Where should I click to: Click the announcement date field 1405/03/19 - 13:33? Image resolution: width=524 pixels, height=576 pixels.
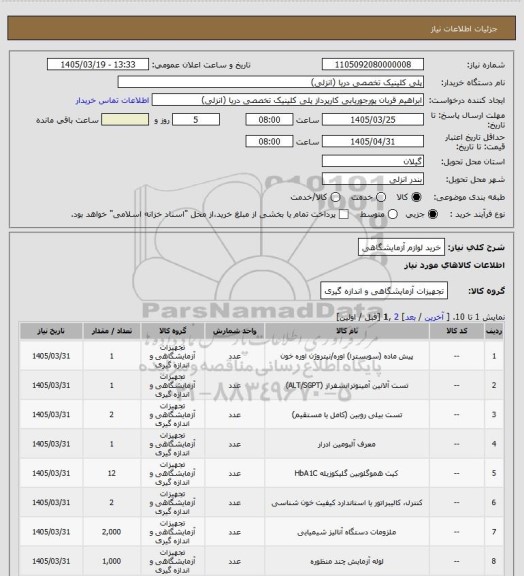[x=98, y=64]
